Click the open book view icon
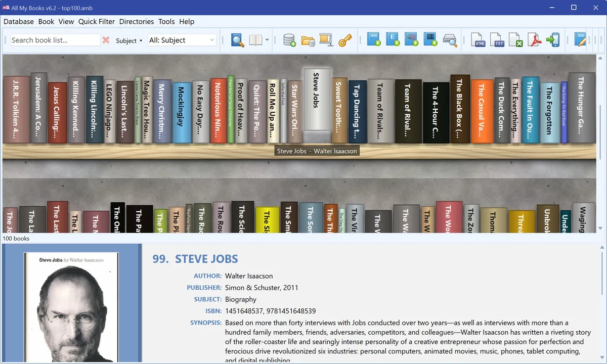Image resolution: width=607 pixels, height=364 pixels. click(256, 40)
